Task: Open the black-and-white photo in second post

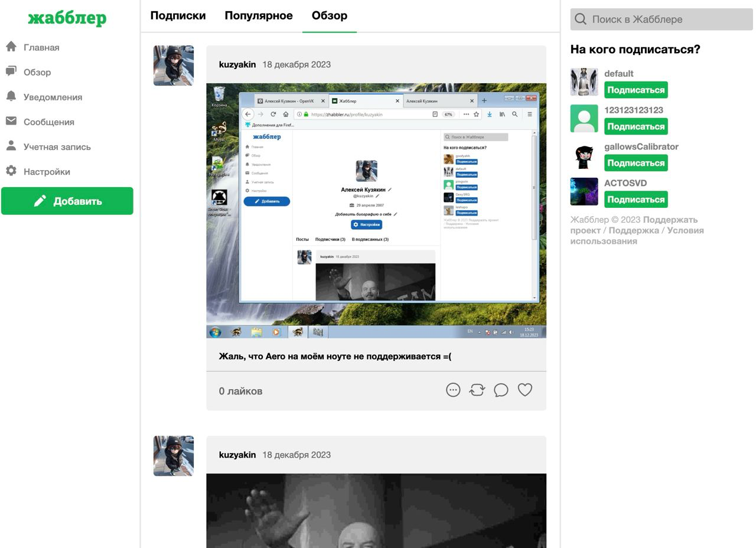Action: (x=376, y=511)
